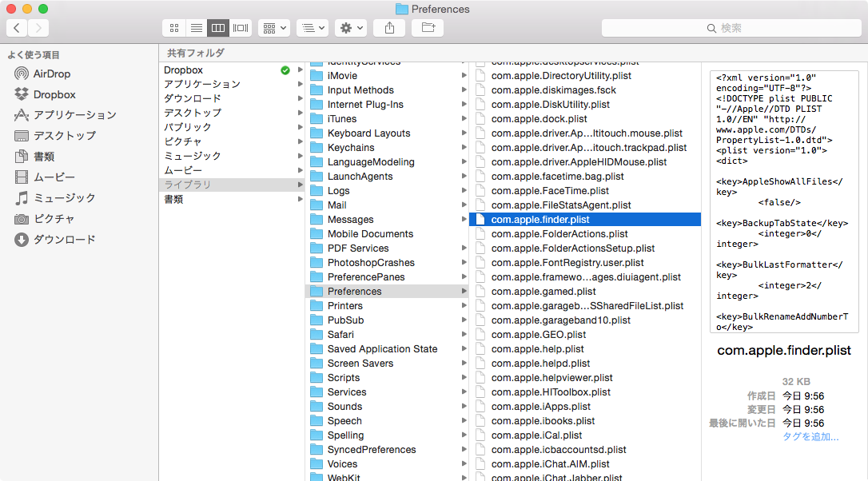Select the Mobile Documents folder
The width and height of the screenshot is (868, 481).
click(386, 234)
